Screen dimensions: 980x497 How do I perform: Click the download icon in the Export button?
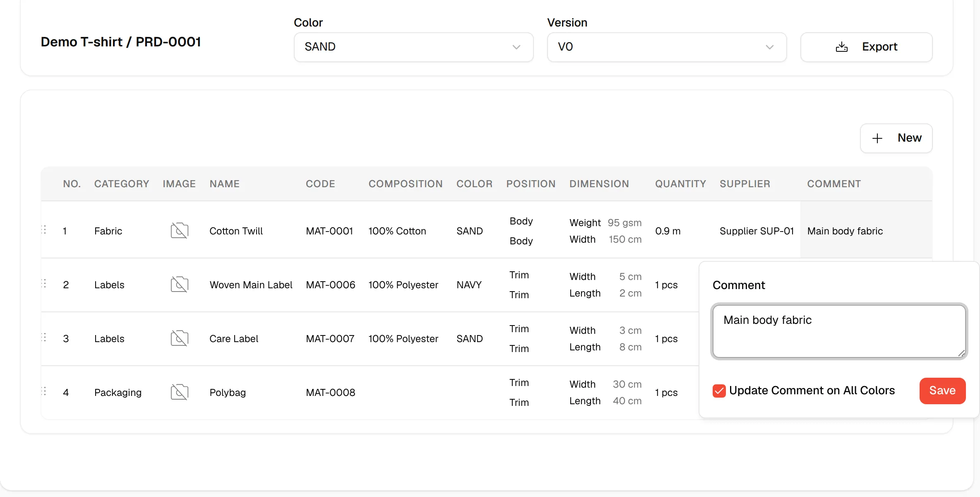coord(841,47)
